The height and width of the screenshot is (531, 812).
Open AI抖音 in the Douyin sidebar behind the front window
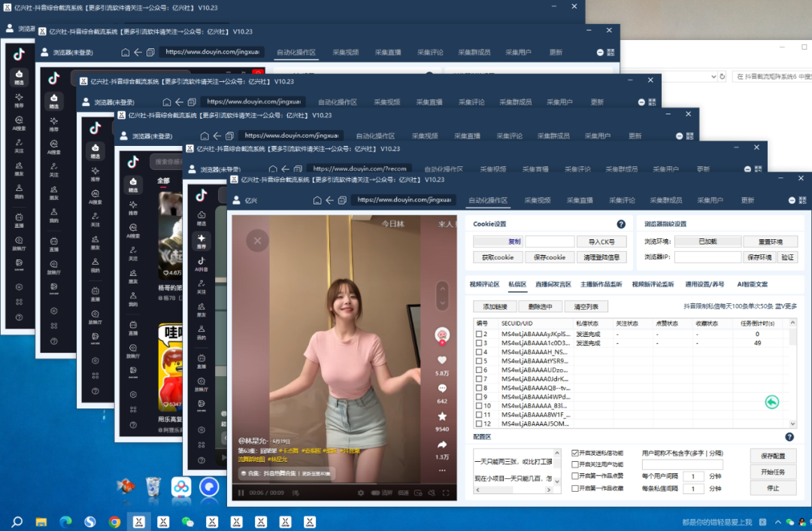[x=201, y=264]
